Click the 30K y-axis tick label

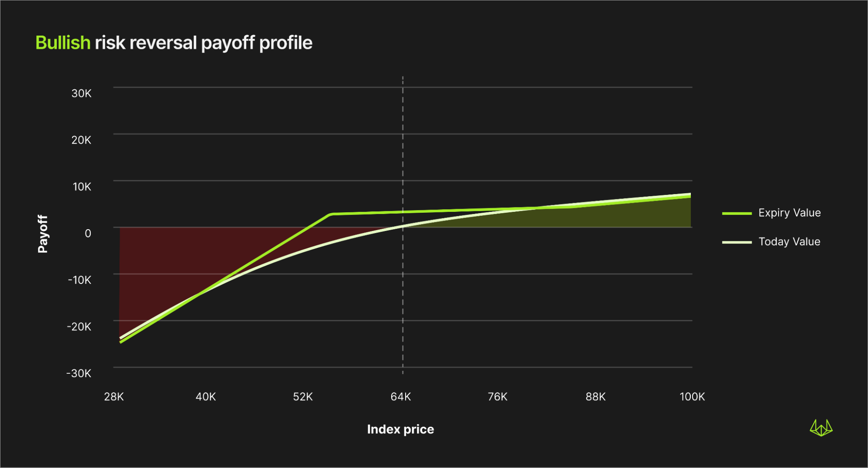81,93
